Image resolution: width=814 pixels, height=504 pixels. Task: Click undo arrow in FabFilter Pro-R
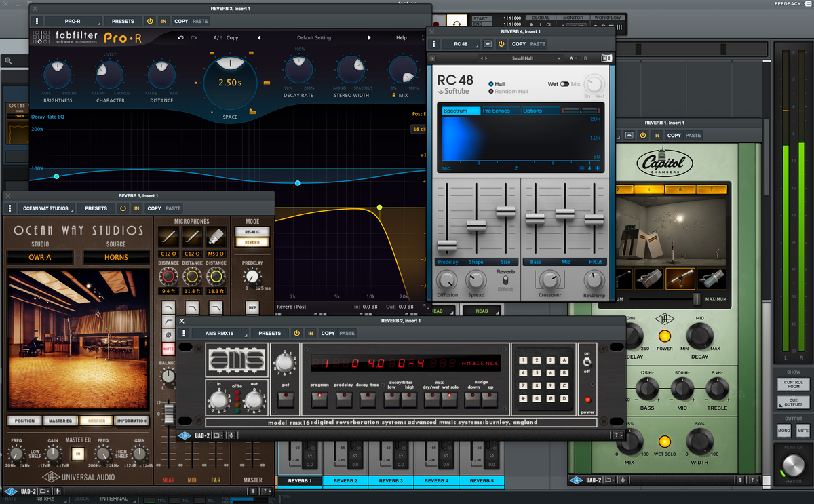coord(180,38)
